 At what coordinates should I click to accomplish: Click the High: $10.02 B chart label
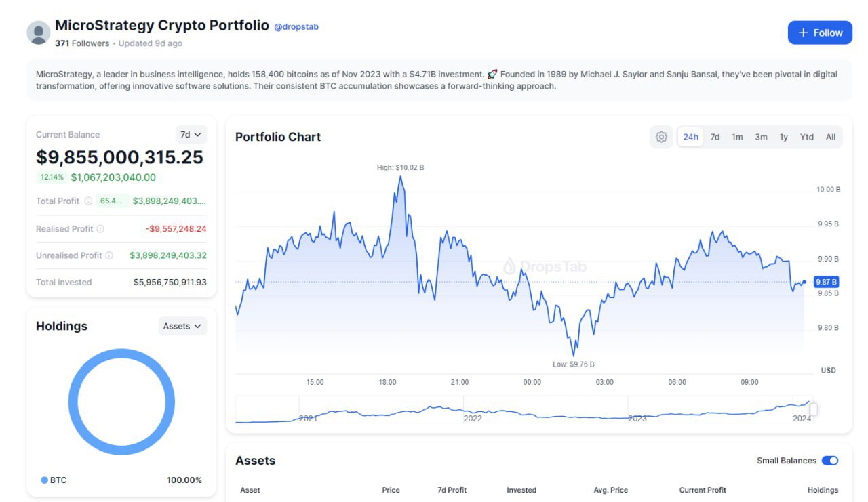point(400,167)
